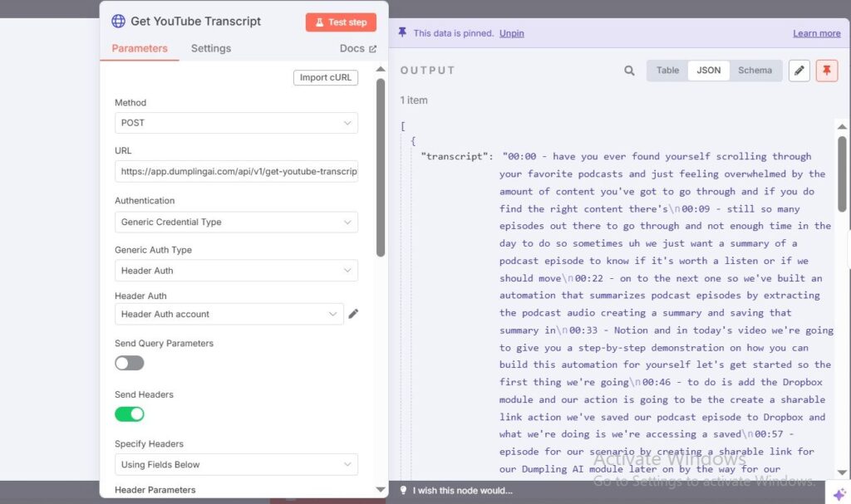Switch to the Parameters tab
The width and height of the screenshot is (851, 504).
[x=140, y=48]
